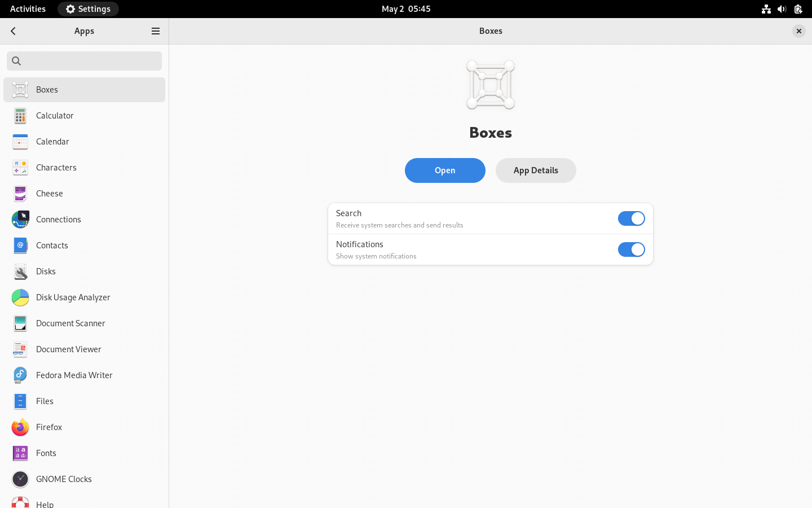Select the Fedora Media Writer icon

pos(20,375)
